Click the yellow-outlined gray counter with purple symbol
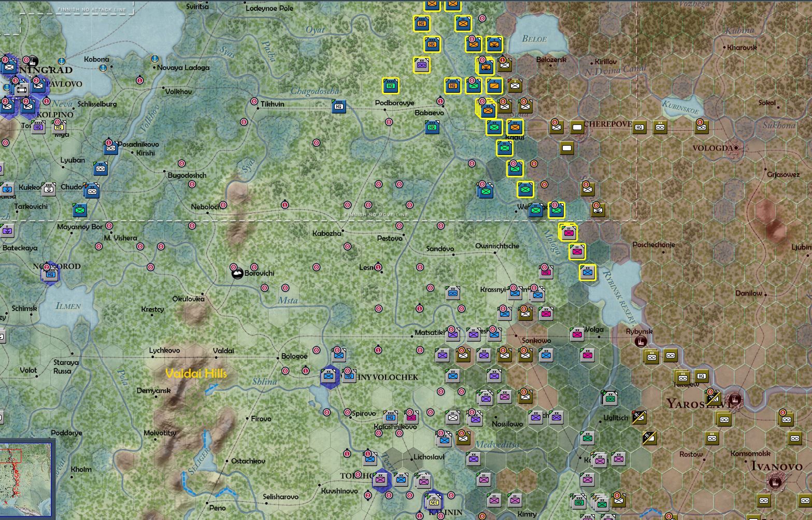The image size is (812, 520). 422,65
